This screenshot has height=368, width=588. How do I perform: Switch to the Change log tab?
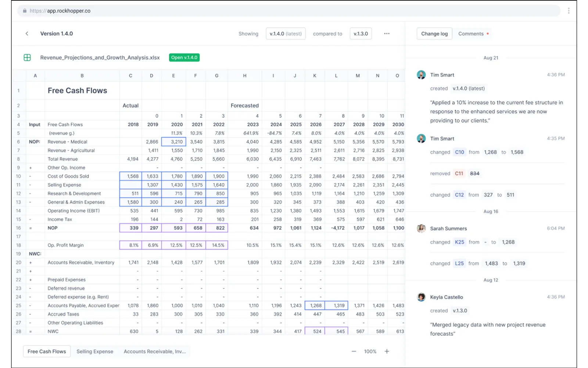(x=434, y=33)
